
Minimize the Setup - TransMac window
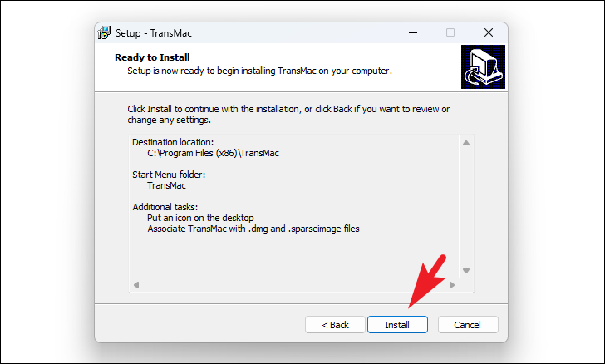point(413,32)
